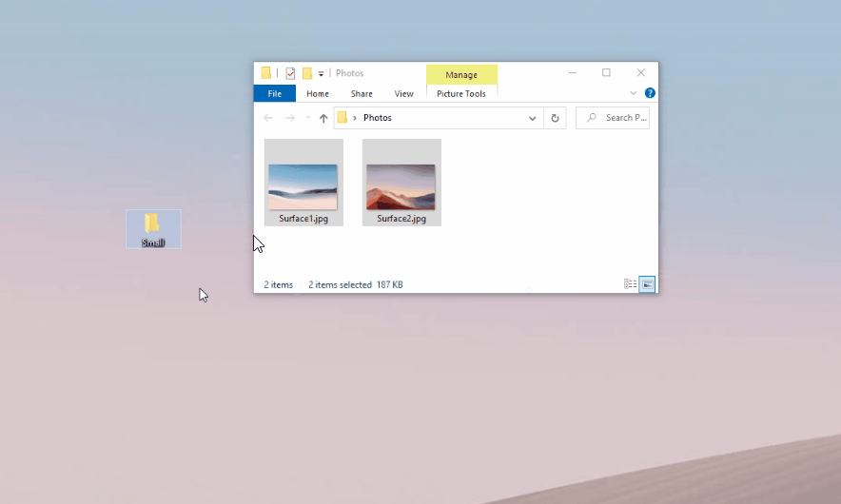Open the address bar history dropdown
Viewport: 841px width, 504px height.
[532, 118]
